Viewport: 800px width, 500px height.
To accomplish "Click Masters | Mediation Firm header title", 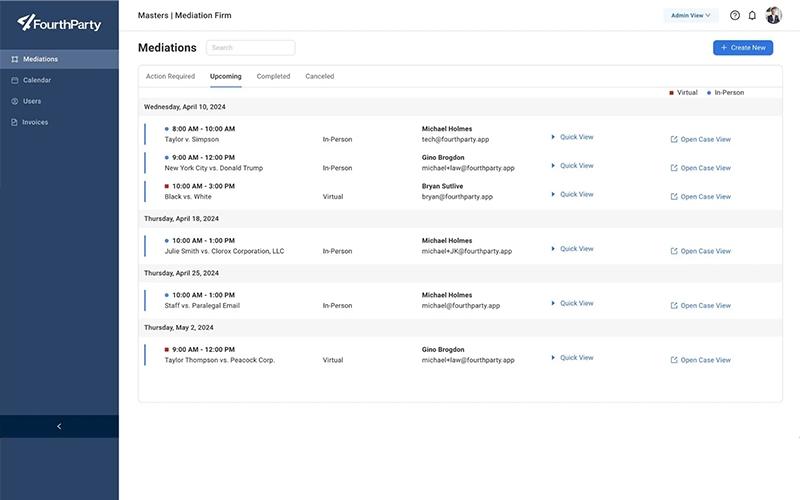I will click(x=185, y=15).
